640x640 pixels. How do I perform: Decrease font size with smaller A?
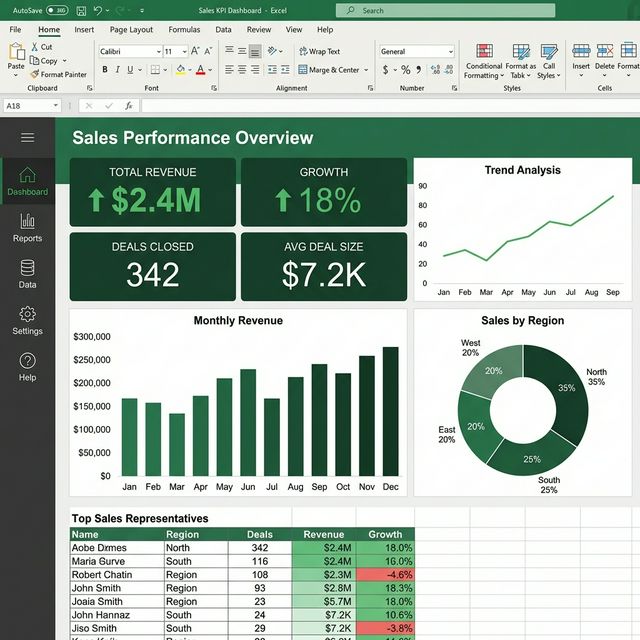coord(208,51)
